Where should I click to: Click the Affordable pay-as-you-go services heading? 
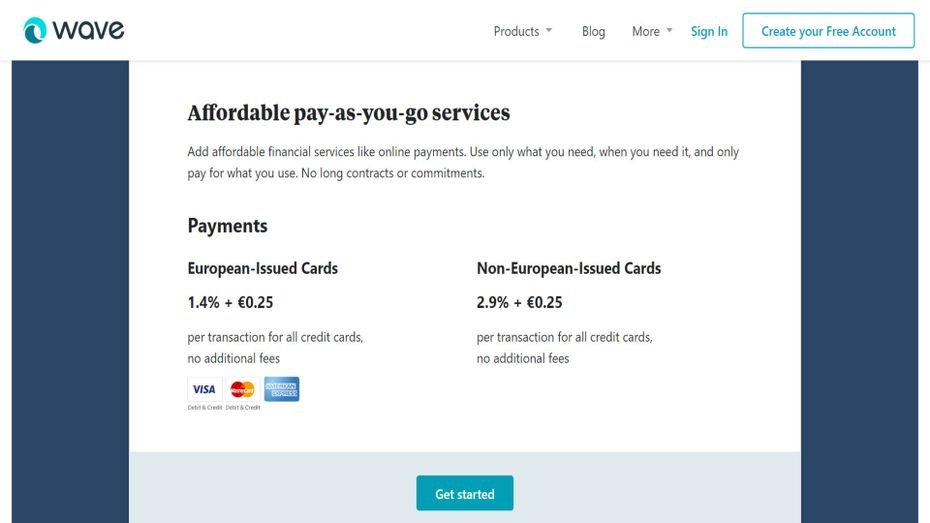348,113
